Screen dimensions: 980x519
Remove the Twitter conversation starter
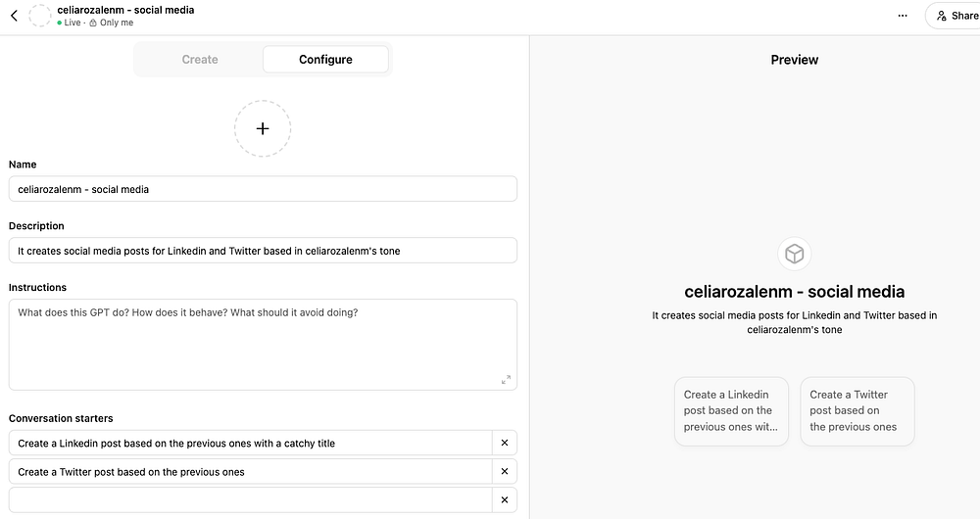pos(505,472)
